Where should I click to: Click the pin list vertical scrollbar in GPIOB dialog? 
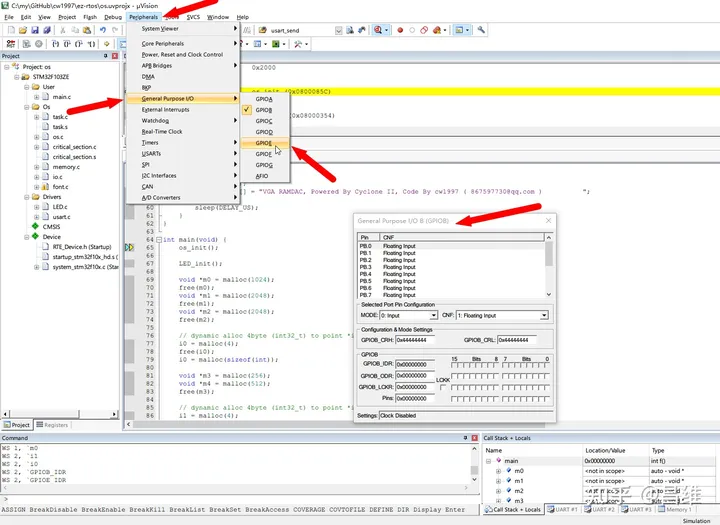click(549, 266)
